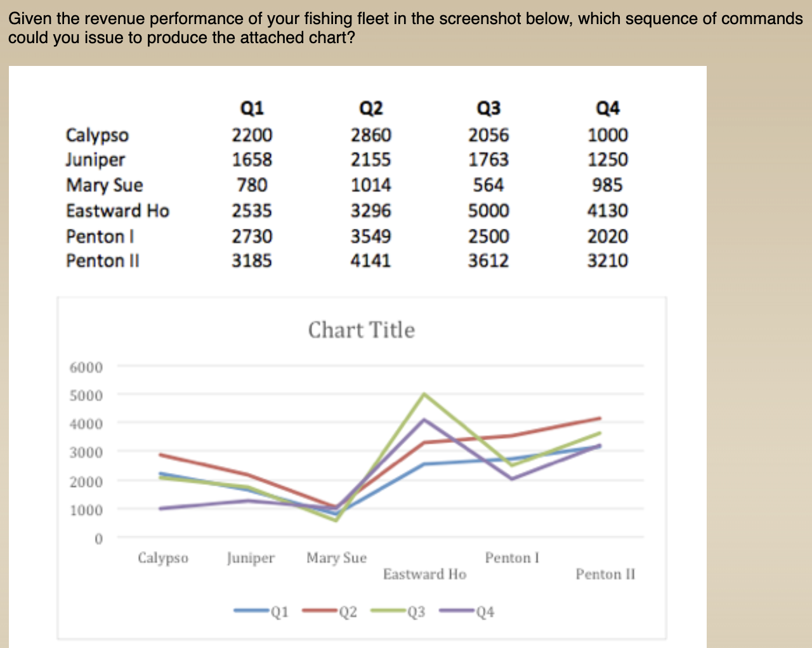The width and height of the screenshot is (812, 648).
Task: Click the Mary Sue x-axis label in chart
Action: (x=337, y=558)
